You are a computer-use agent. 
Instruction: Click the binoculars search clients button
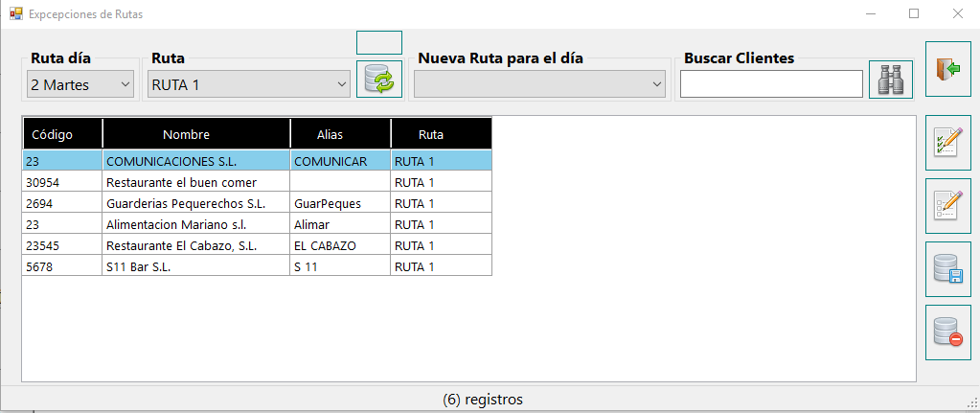pos(891,80)
